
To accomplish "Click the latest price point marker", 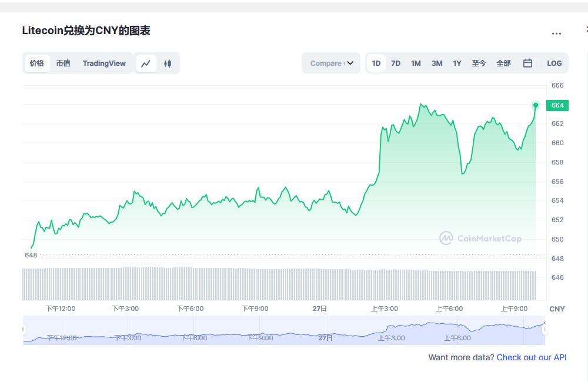I will point(536,105).
